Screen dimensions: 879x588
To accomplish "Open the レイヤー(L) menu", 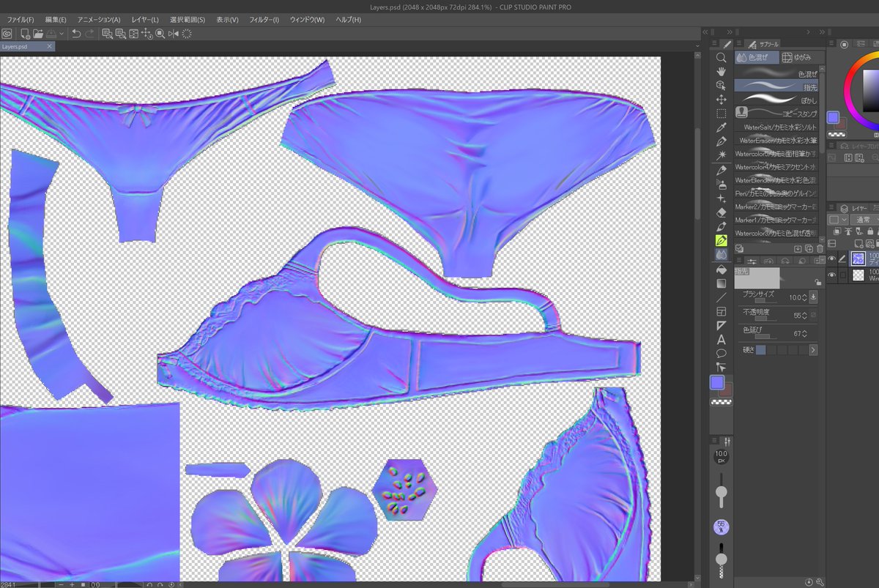I will click(x=145, y=19).
